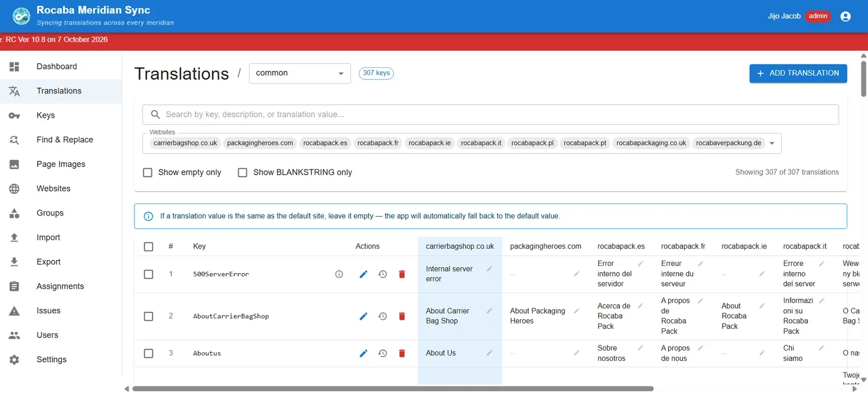Open Settings from sidebar
The height and width of the screenshot is (393, 868).
[x=61, y=359]
